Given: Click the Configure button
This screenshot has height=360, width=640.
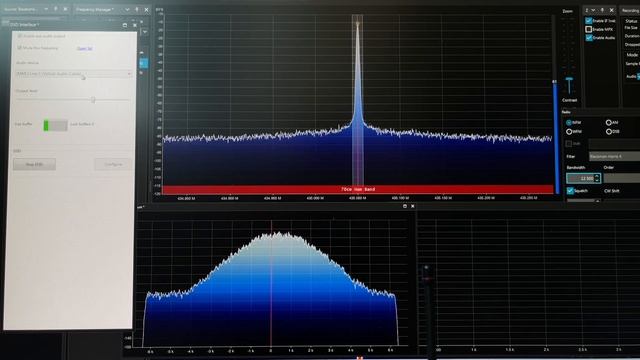Looking at the screenshot, I should pyautogui.click(x=113, y=164).
